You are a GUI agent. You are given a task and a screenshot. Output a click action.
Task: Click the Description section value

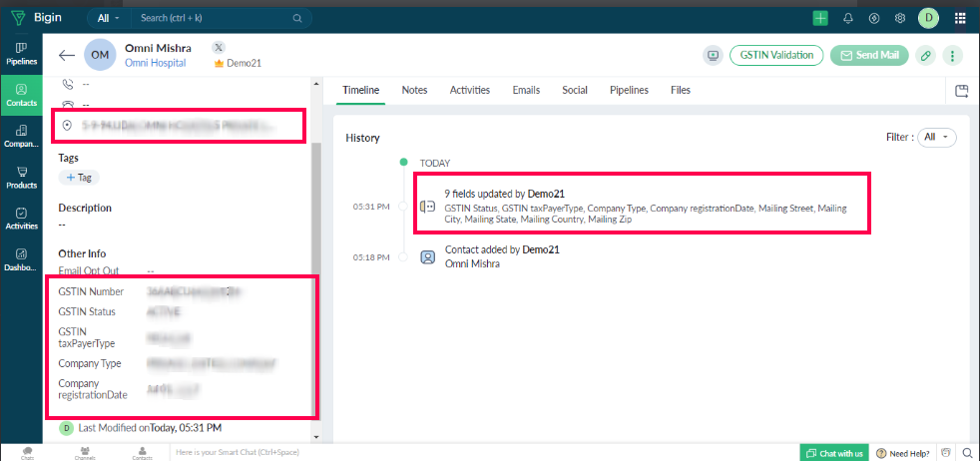(63, 223)
